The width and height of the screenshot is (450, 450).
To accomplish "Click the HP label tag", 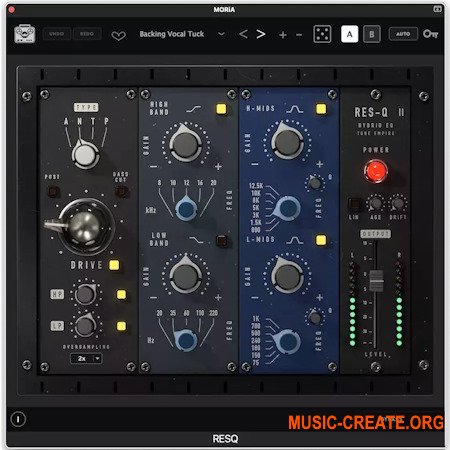I will tap(57, 294).
